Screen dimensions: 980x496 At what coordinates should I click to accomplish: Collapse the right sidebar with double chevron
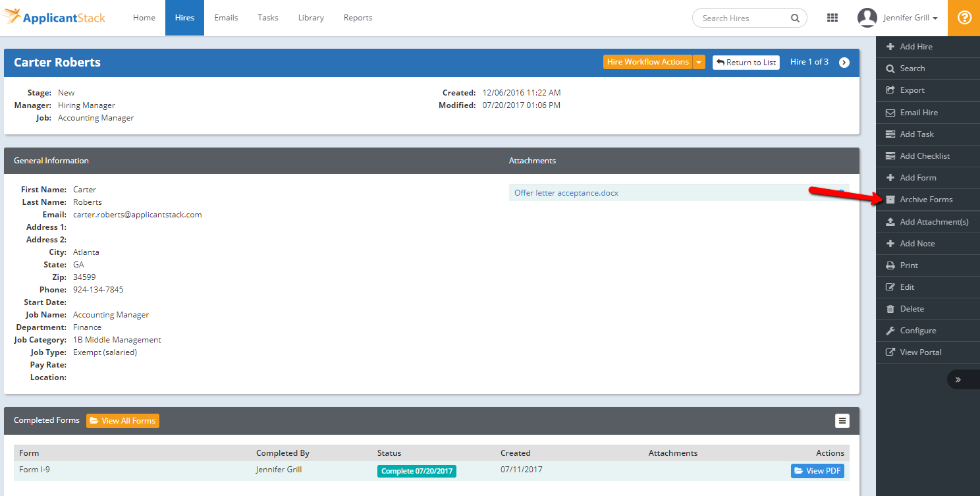tap(958, 379)
